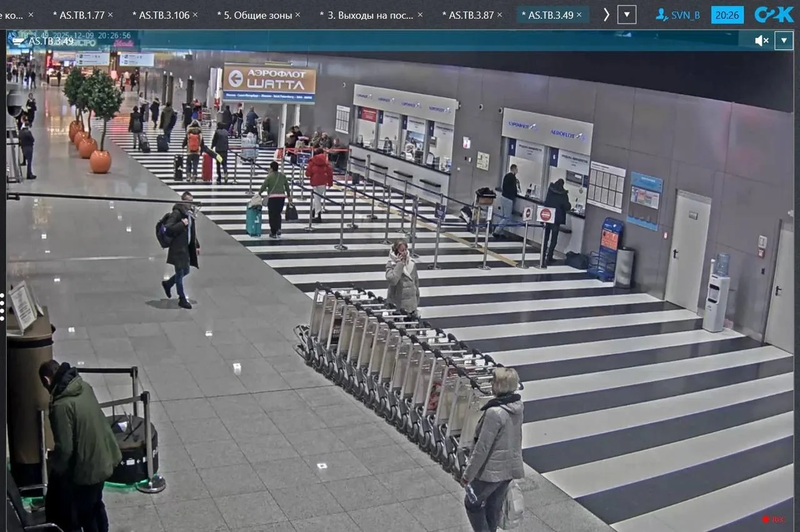Close the '5. Общие зоны' tab
Viewport: 800px width, 532px height.
297,14
